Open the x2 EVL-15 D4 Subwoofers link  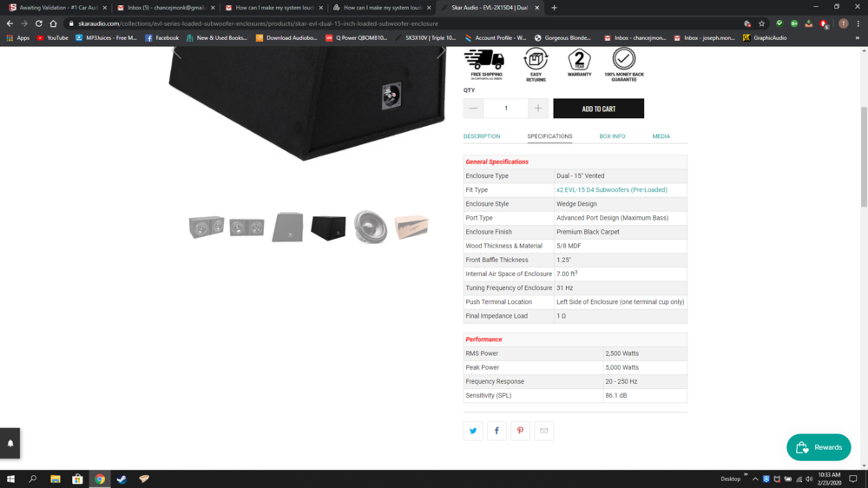[612, 190]
